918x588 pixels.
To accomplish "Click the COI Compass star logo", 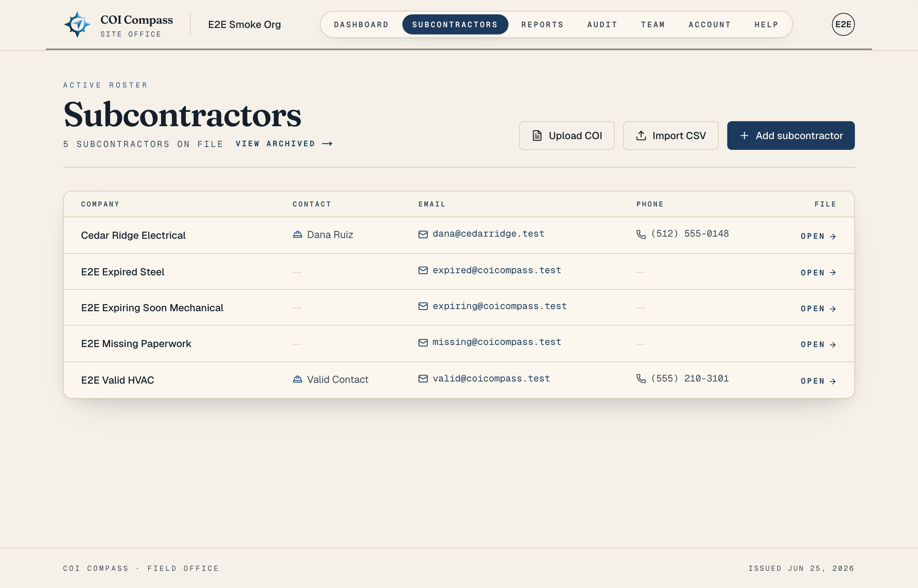I will tap(77, 24).
